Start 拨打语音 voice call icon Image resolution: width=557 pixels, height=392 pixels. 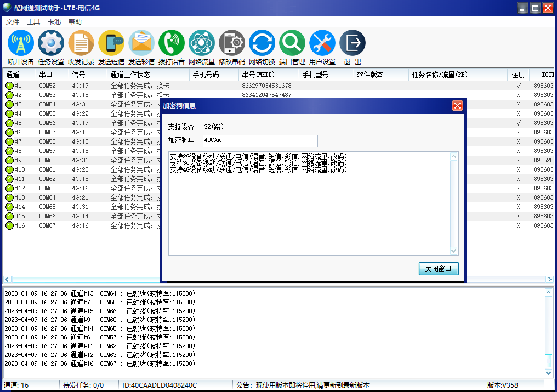coord(172,43)
